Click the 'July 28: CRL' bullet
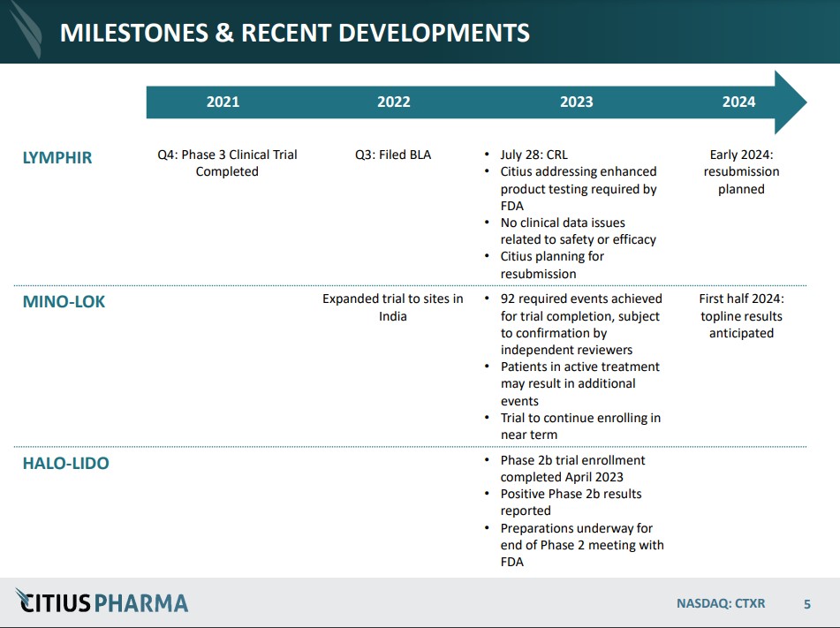This screenshot has width=840, height=628. (534, 155)
